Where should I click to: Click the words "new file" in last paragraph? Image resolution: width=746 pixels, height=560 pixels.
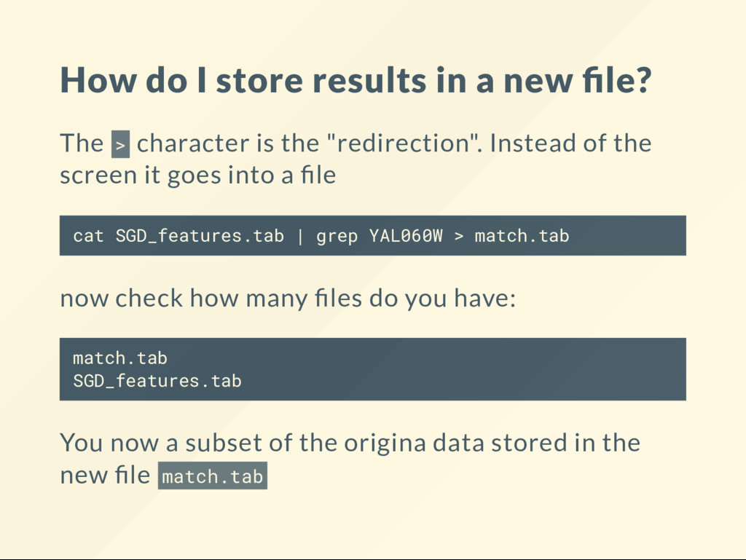click(105, 475)
